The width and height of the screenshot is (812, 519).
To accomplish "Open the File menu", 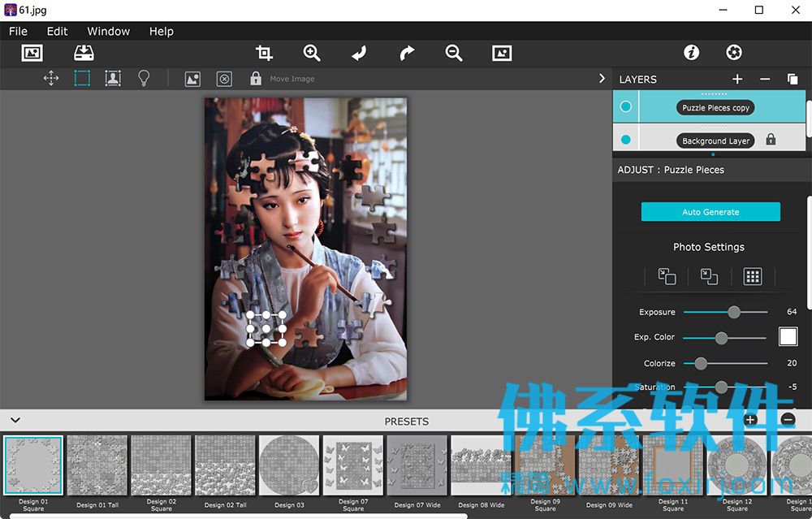I will click(18, 31).
